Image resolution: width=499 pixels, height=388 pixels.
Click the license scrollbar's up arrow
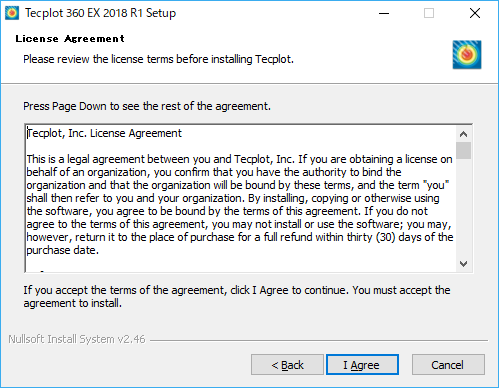pyautogui.click(x=463, y=134)
